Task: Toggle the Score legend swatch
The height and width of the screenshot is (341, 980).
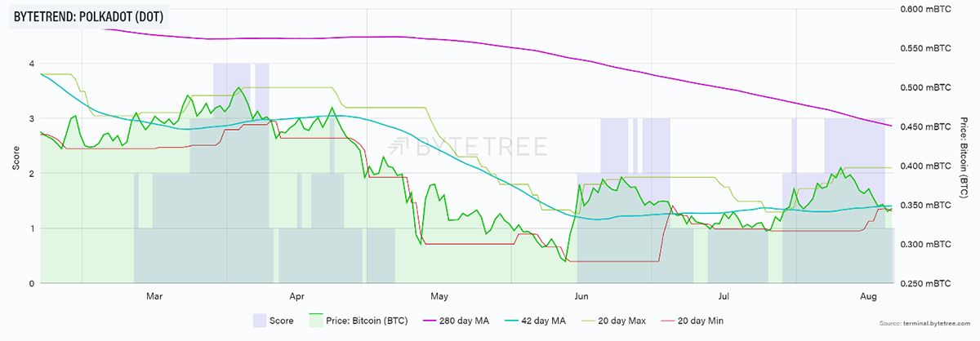Action: (x=260, y=321)
